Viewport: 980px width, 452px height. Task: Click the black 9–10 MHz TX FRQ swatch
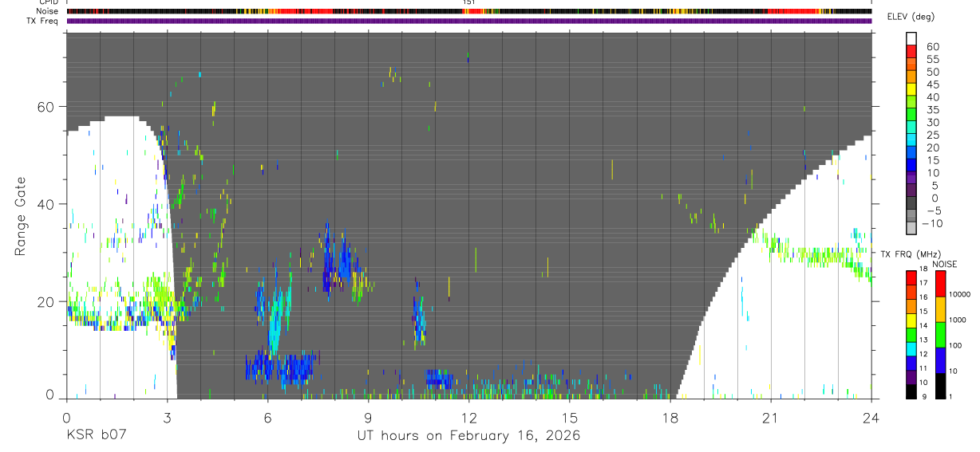tap(911, 390)
